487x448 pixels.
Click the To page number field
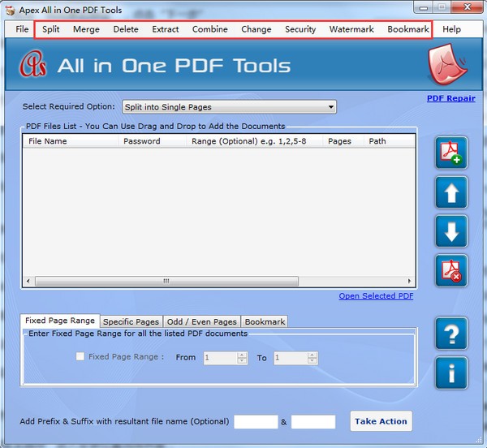click(x=291, y=358)
